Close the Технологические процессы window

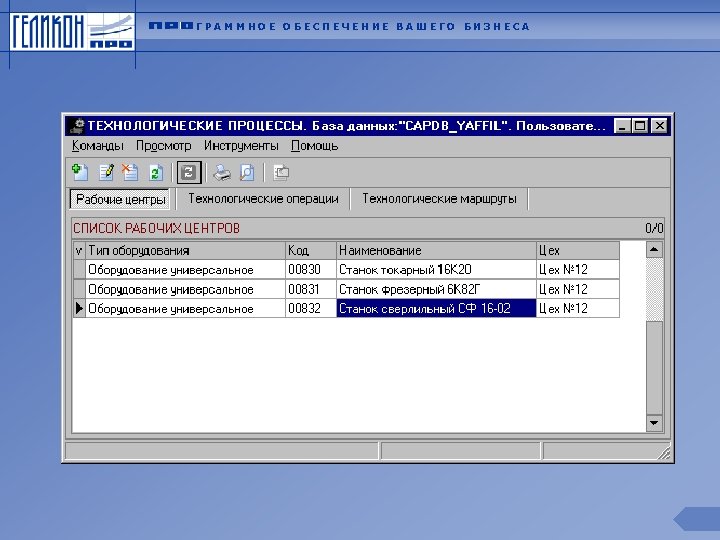point(659,126)
